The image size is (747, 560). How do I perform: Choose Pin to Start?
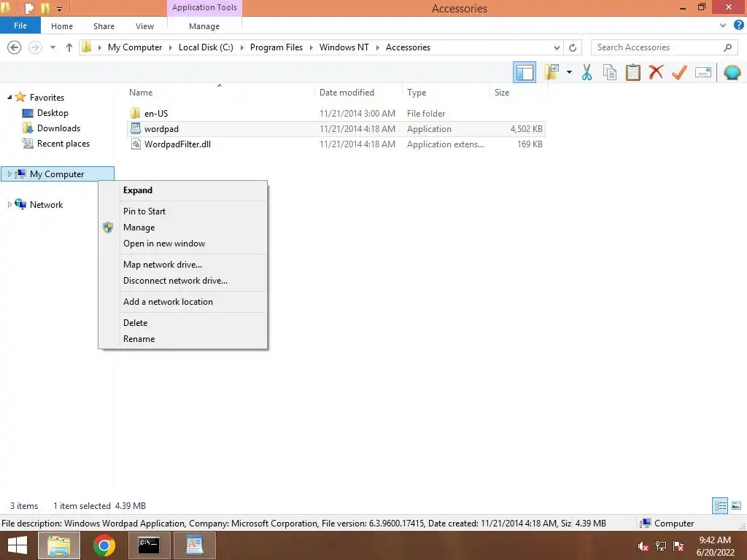183,211
